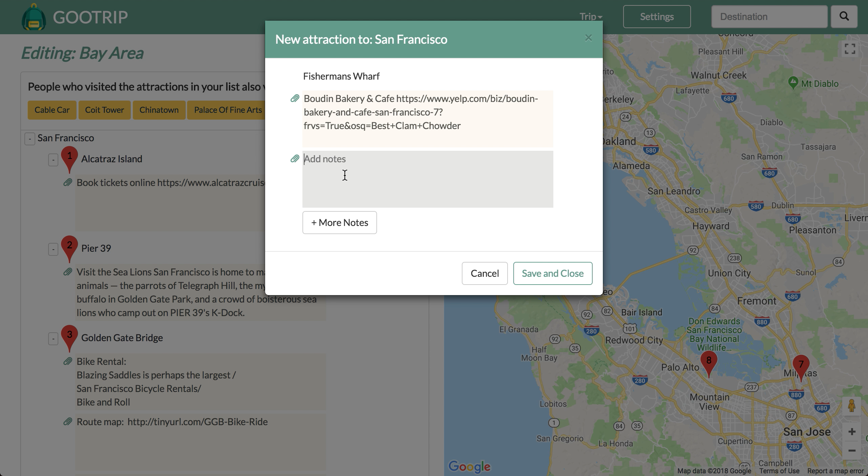Click the Cancel button

[x=485, y=273]
